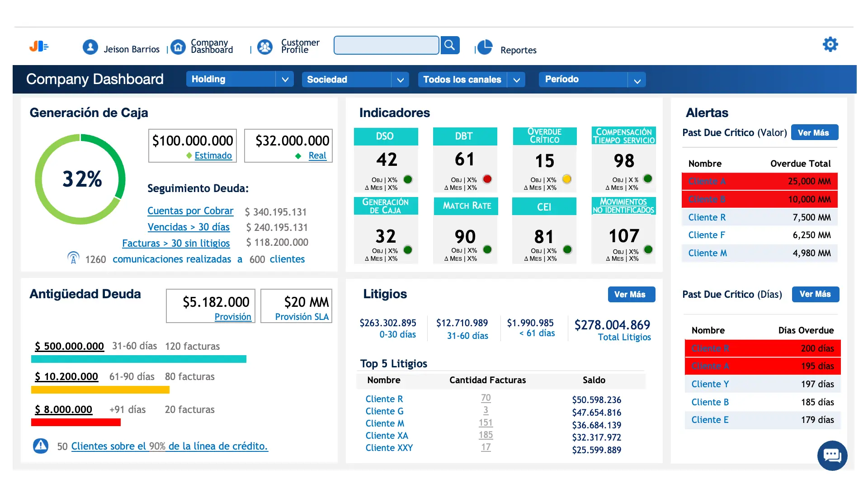Viewport: 868px width, 488px height.
Task: Expand the Holding dropdown
Action: (x=285, y=80)
